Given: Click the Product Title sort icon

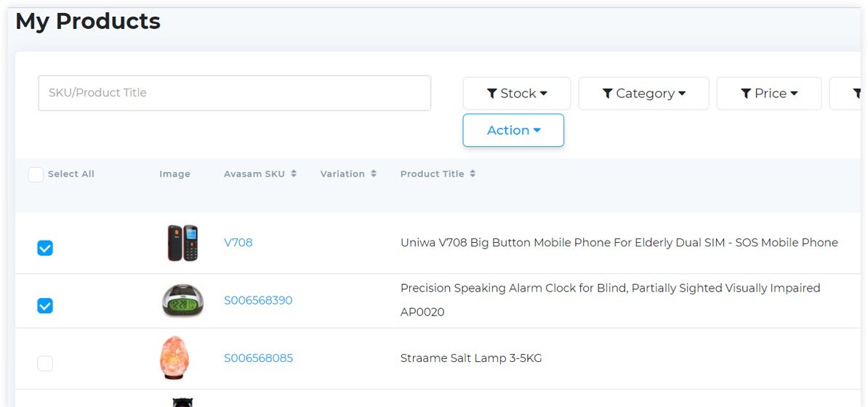Looking at the screenshot, I should (x=473, y=174).
